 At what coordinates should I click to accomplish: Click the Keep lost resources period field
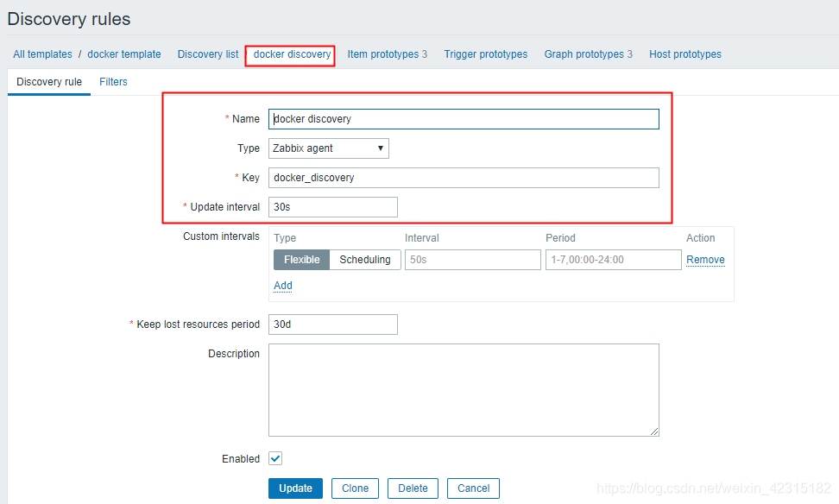point(333,324)
